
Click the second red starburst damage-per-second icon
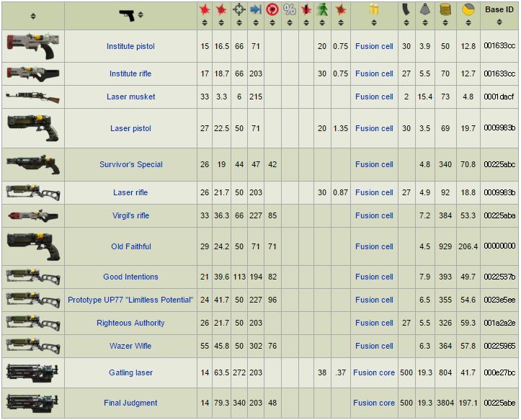click(221, 9)
